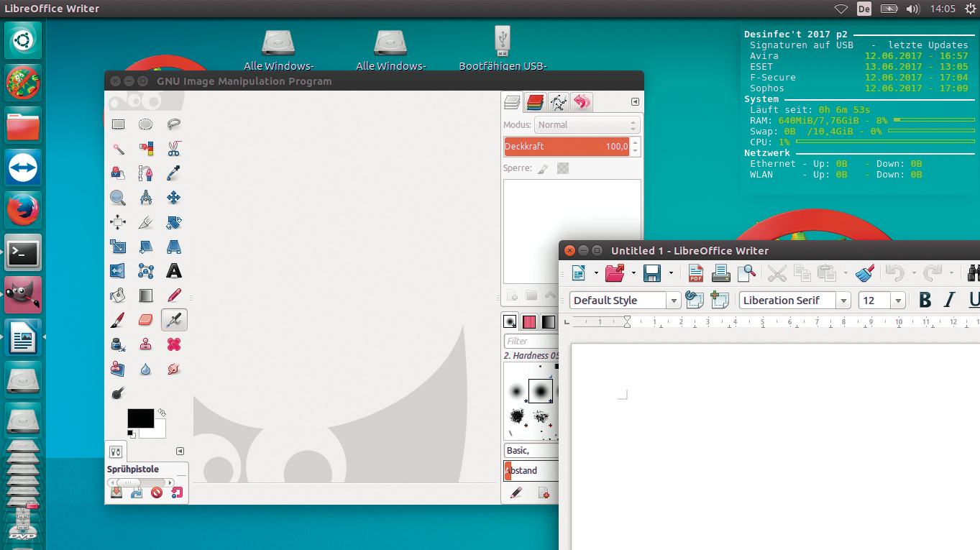Screen dimensions: 980x550
Task: Toggle Bold formatting in Writer
Action: click(x=925, y=301)
